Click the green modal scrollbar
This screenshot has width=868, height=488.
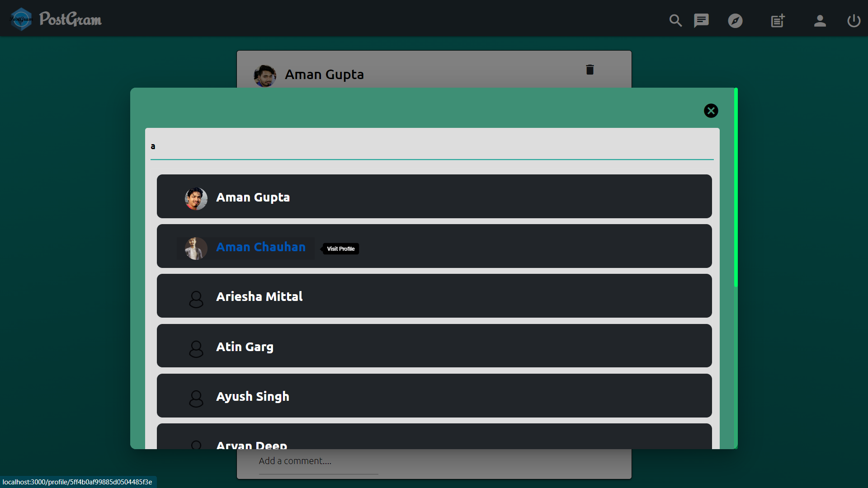[736, 188]
